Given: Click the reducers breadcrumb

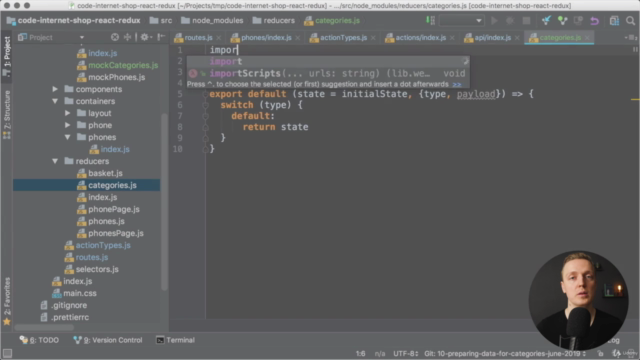Looking at the screenshot, I should (273, 20).
